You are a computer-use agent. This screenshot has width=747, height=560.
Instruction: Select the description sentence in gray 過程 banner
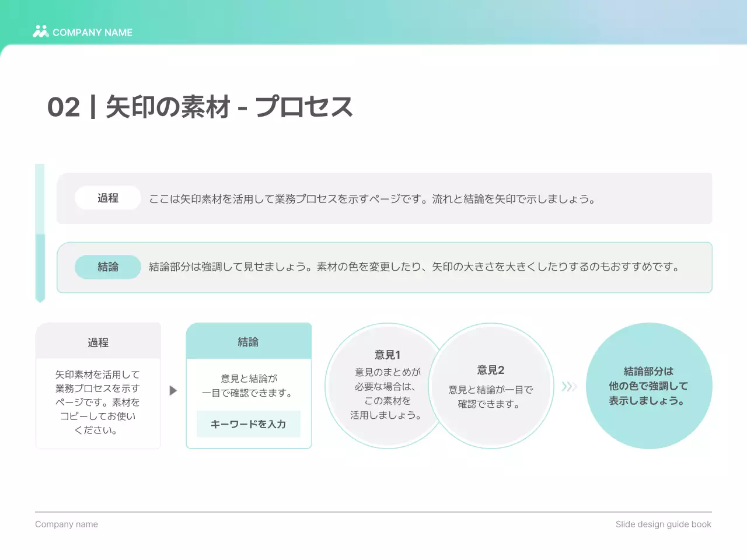[x=372, y=199]
